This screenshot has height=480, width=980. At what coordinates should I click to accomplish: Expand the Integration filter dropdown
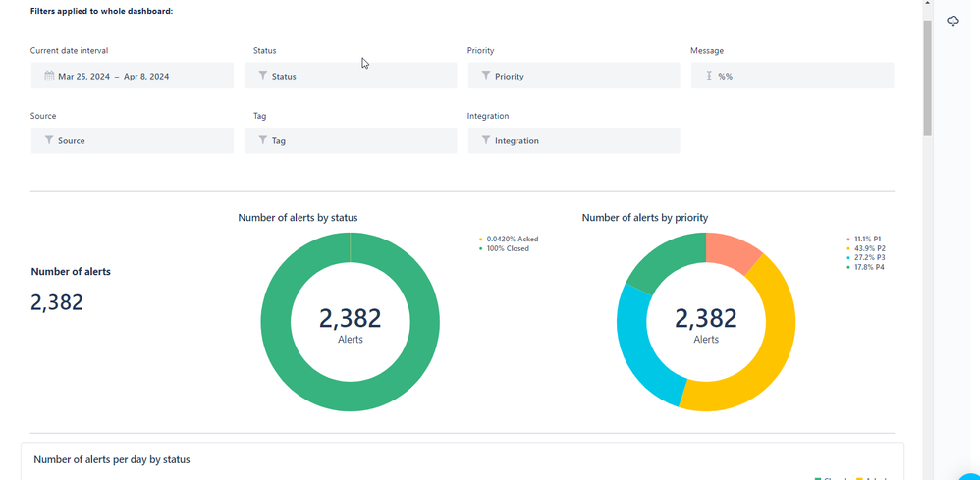click(x=573, y=141)
